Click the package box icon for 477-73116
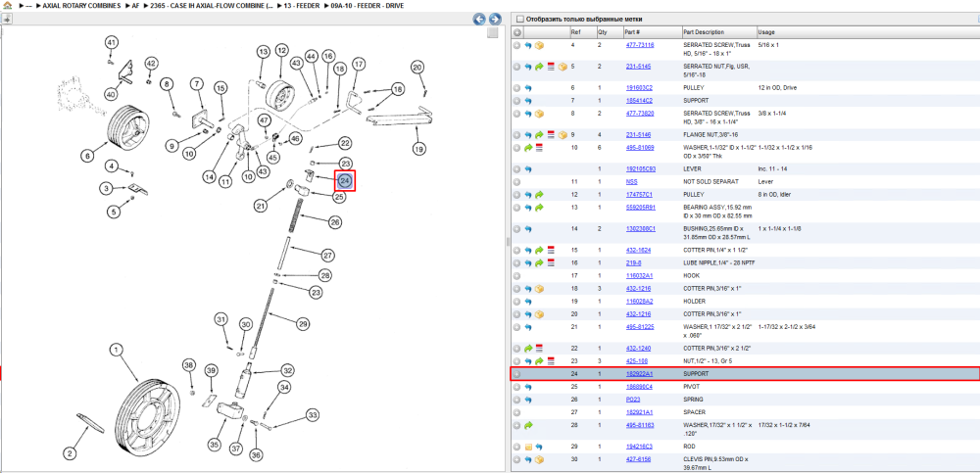Screen dimensions: 980x473 pyautogui.click(x=539, y=46)
